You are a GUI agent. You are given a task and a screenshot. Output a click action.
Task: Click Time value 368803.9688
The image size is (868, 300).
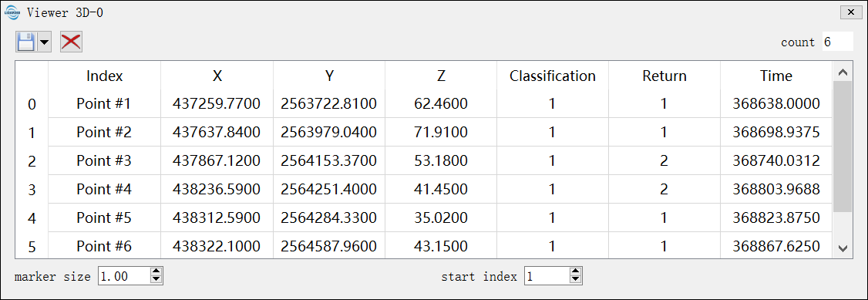pyautogui.click(x=776, y=190)
